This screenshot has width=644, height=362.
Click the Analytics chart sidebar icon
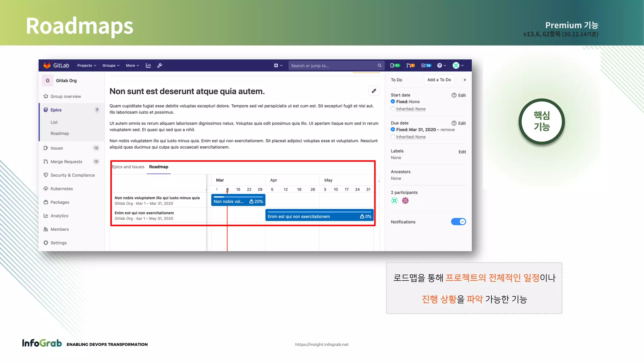tap(46, 216)
